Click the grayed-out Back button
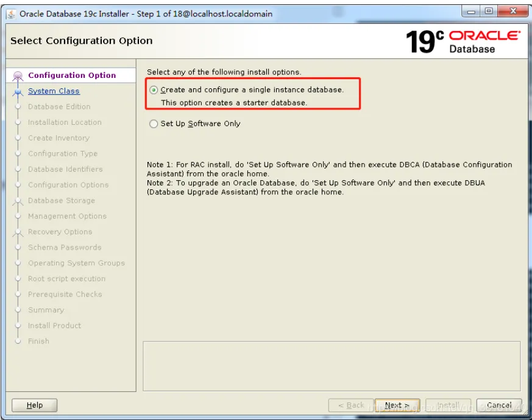 (351, 405)
